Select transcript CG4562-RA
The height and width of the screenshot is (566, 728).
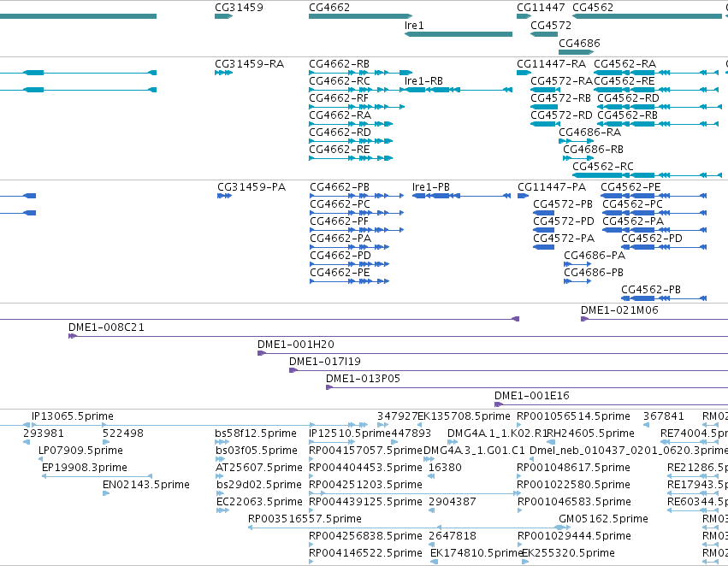[x=625, y=64]
